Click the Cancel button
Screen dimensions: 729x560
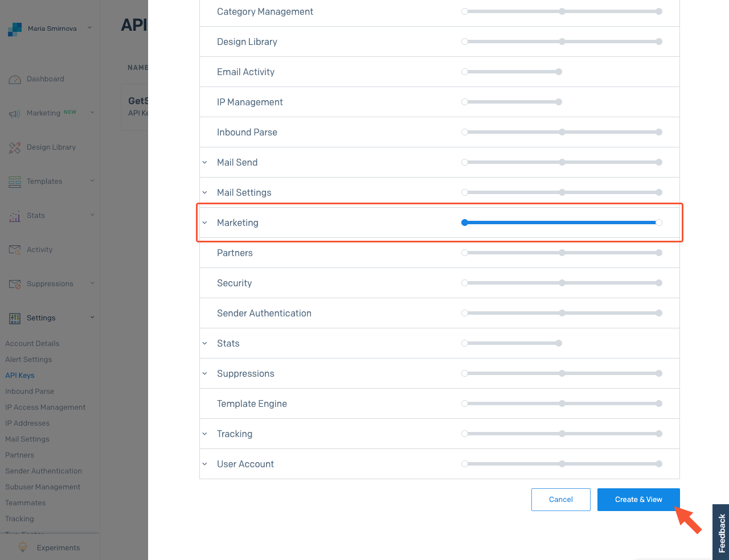[560, 500]
